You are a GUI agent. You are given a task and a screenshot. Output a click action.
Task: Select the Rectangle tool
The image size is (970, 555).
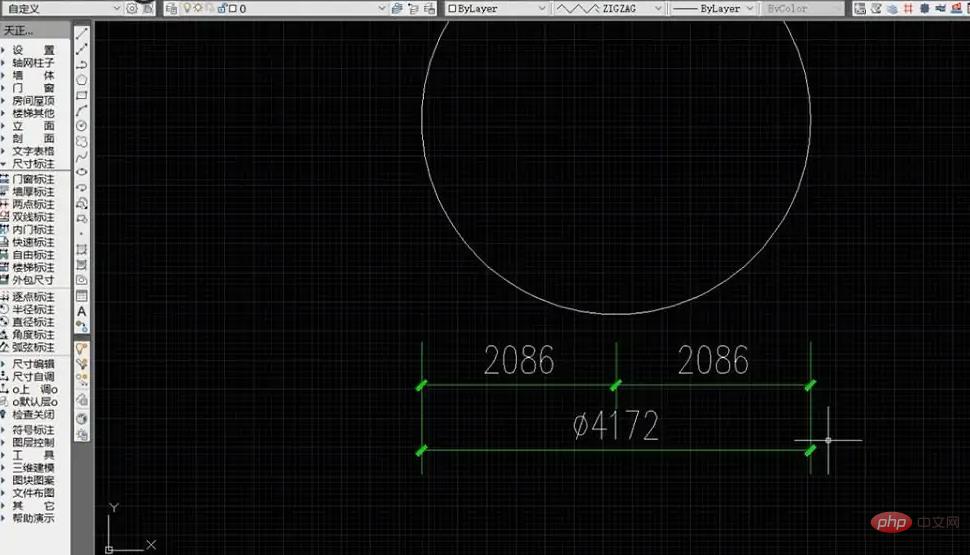[x=81, y=95]
